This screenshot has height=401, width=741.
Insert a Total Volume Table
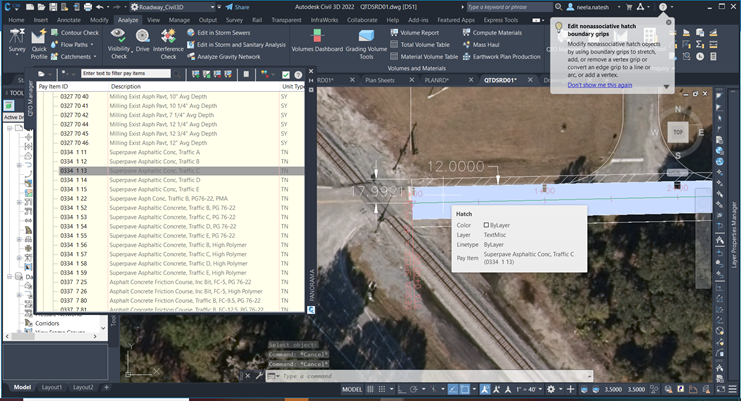[x=420, y=44]
